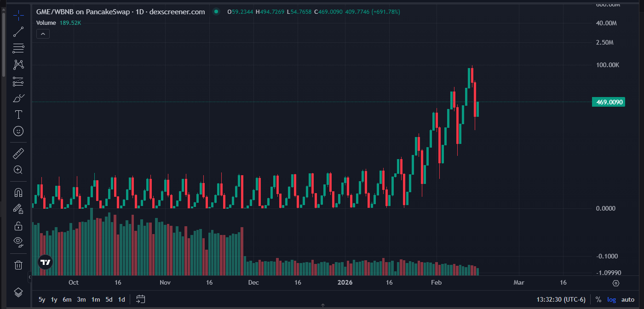Lock all drawing tools
Viewport: 644px width, 309px height.
(x=18, y=226)
